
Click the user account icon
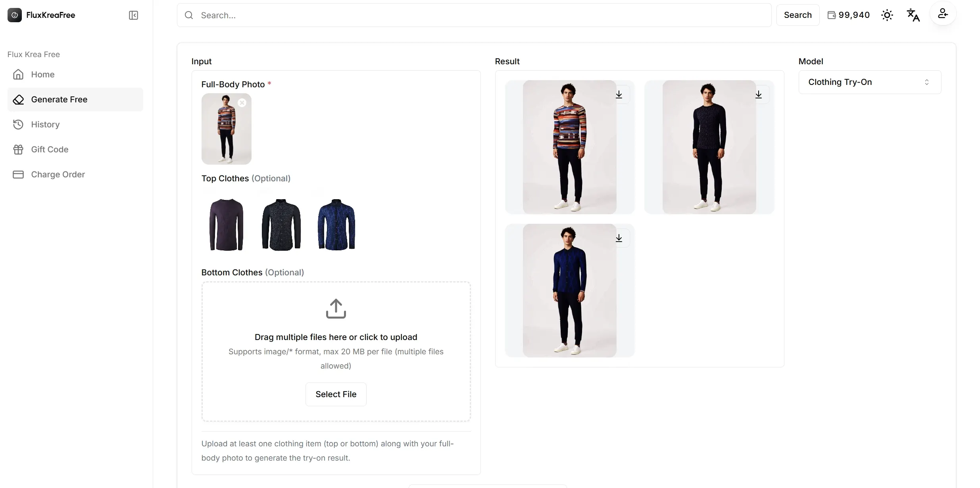(943, 14)
